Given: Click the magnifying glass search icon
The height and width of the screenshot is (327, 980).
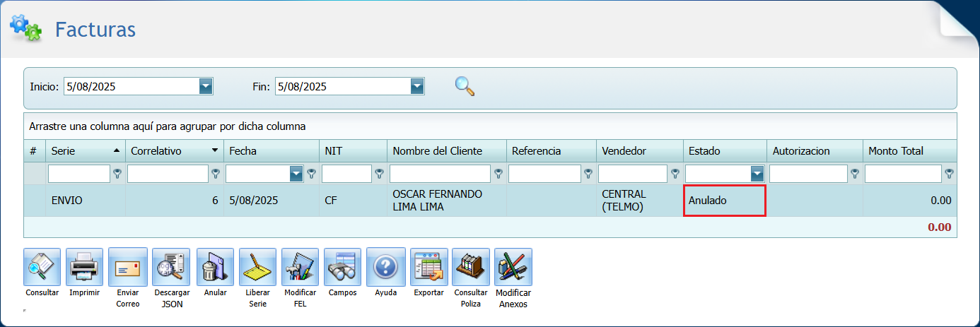Looking at the screenshot, I should pos(465,86).
